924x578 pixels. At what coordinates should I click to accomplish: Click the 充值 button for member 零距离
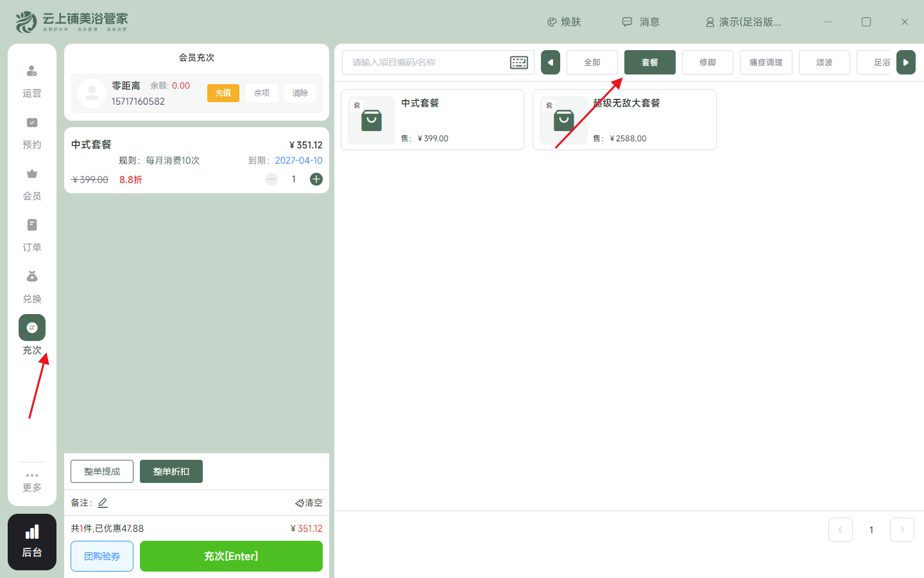point(223,92)
